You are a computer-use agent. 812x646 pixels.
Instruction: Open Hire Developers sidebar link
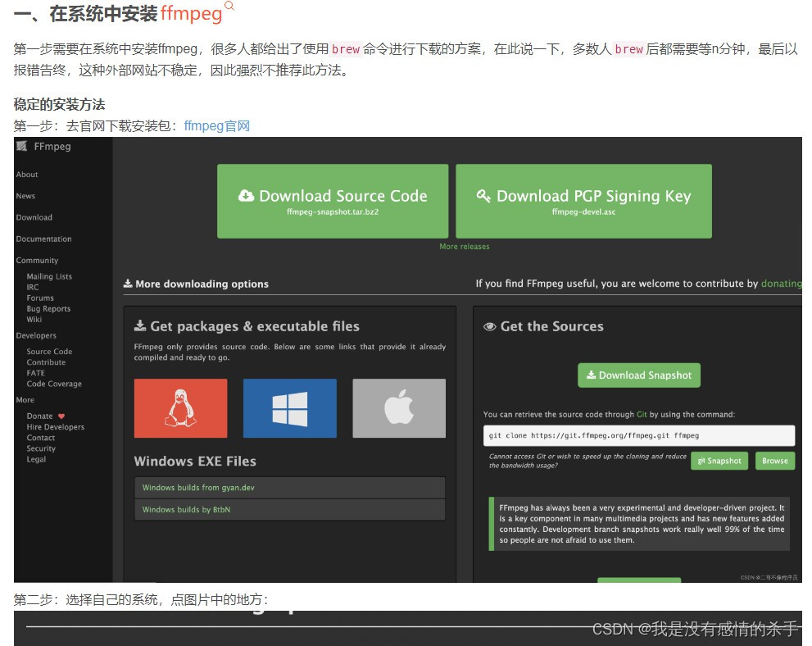pyautogui.click(x=56, y=427)
